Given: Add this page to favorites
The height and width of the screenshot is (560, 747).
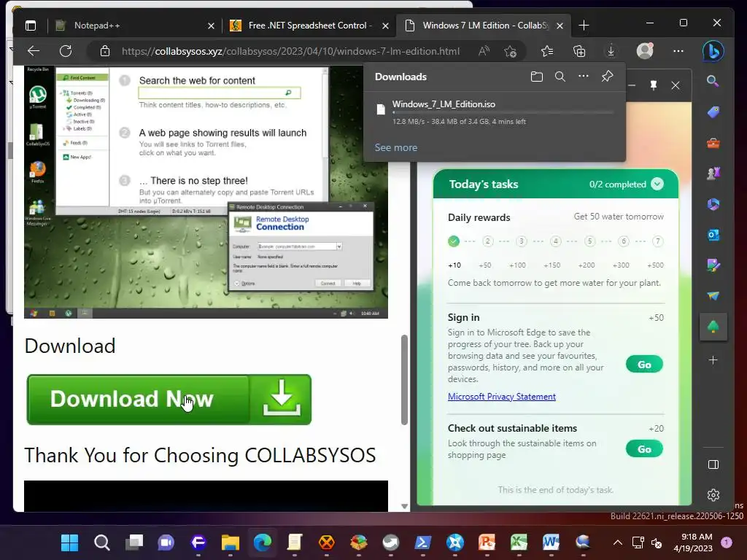Looking at the screenshot, I should tap(510, 51).
